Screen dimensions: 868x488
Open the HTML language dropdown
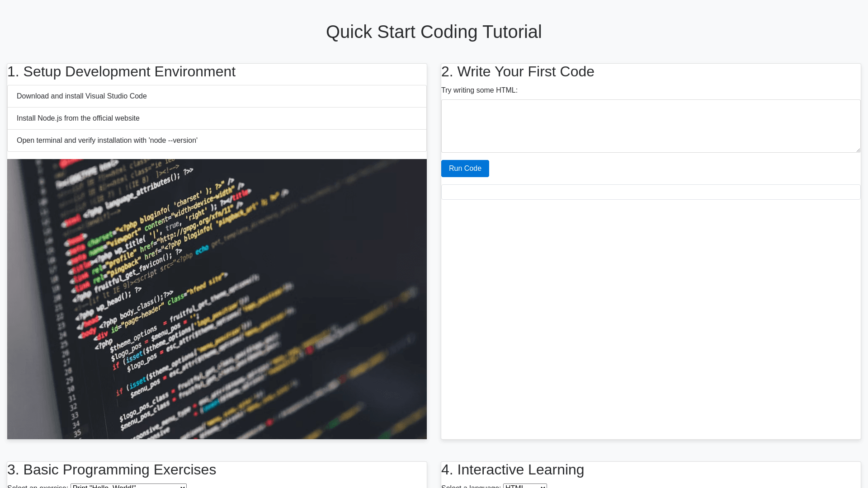[x=524, y=486]
